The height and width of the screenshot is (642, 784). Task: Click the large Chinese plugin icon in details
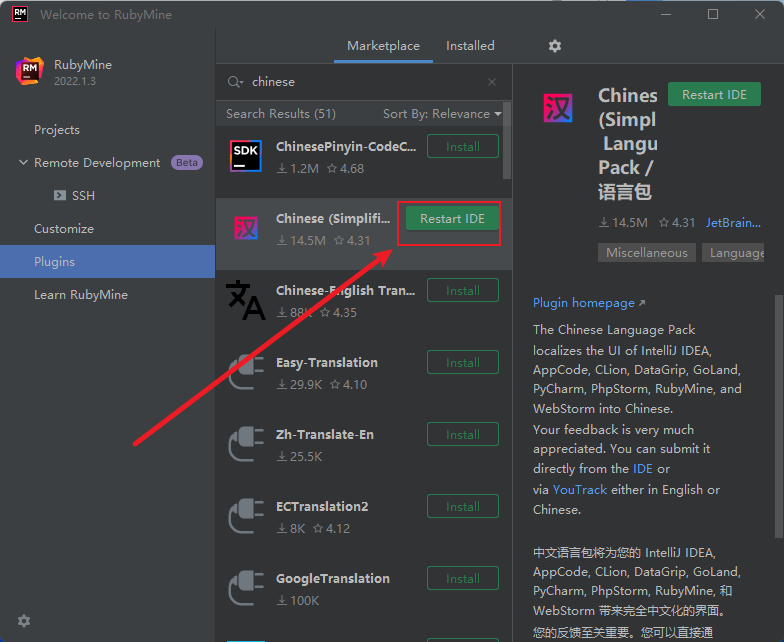[558, 108]
